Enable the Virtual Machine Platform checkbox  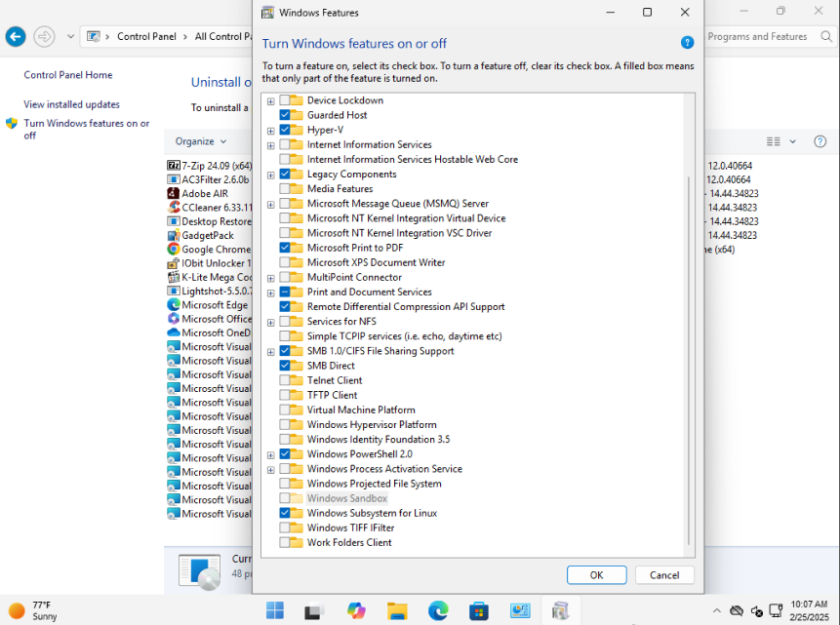click(x=285, y=410)
